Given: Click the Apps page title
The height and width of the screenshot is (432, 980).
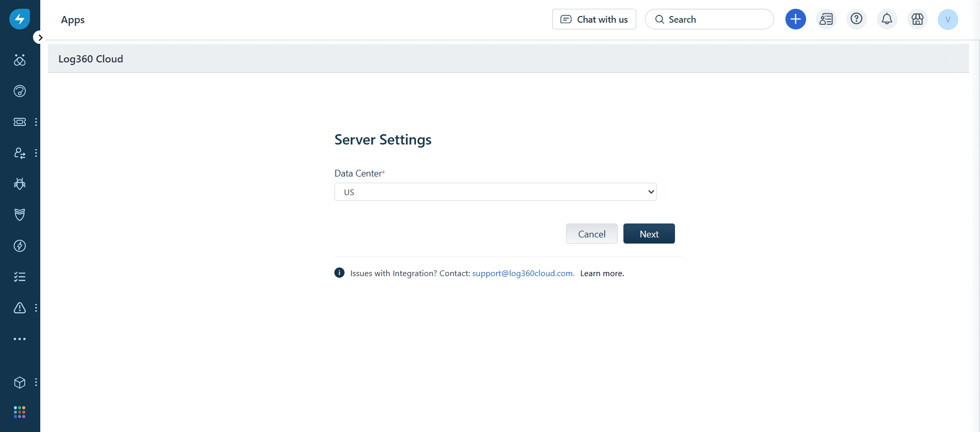Looking at the screenshot, I should [73, 20].
